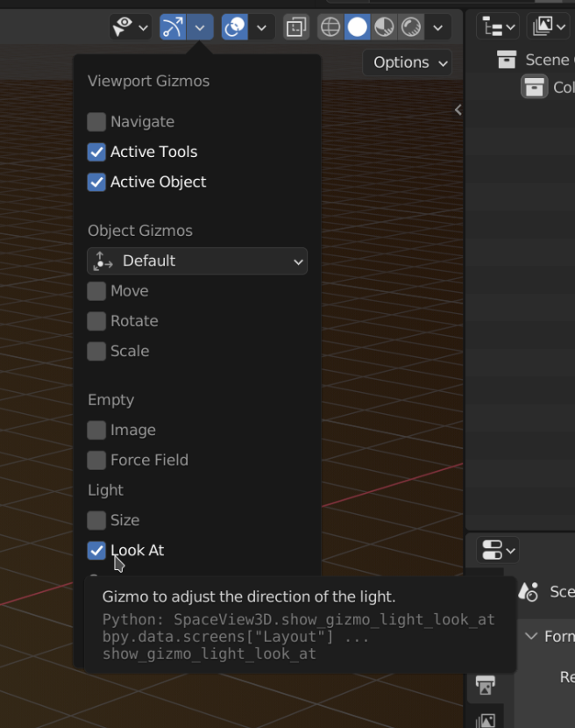The height and width of the screenshot is (728, 575).
Task: Open the shading options dropdown arrow
Action: click(437, 27)
